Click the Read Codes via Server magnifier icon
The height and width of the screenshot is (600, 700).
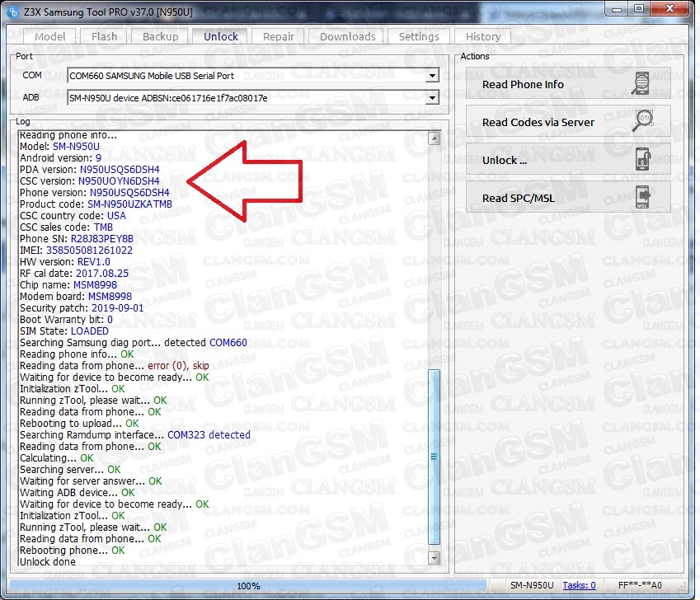[x=643, y=121]
